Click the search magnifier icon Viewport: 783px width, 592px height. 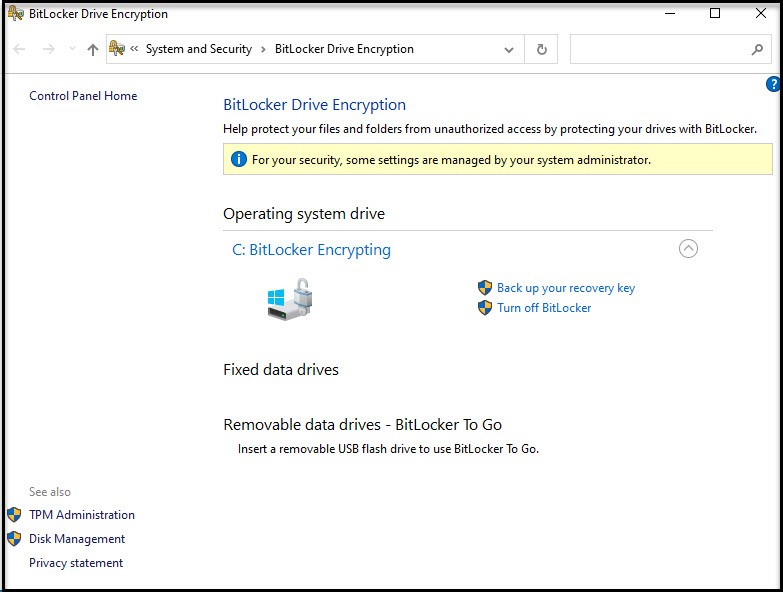pos(757,49)
